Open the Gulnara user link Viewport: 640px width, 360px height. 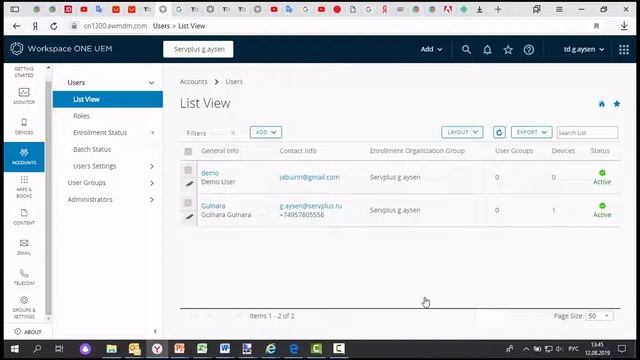pos(213,206)
